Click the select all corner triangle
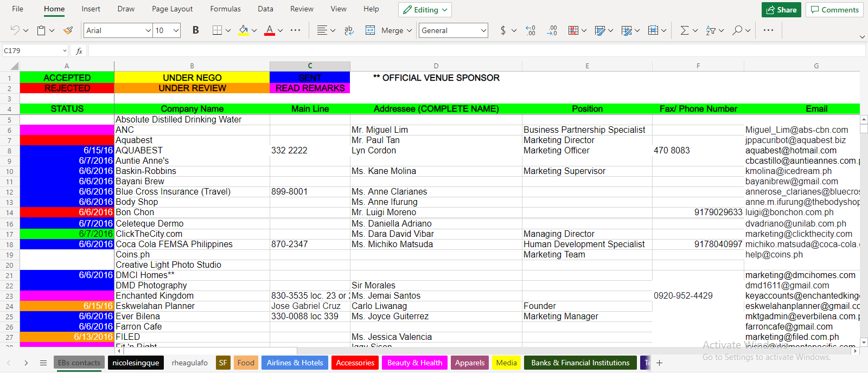 (15, 66)
